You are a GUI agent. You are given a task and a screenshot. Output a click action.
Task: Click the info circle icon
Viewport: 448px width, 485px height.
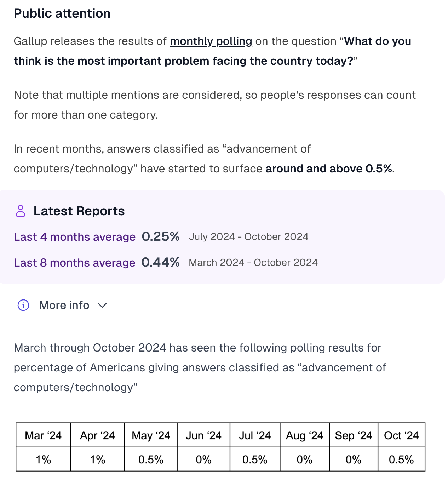23,305
